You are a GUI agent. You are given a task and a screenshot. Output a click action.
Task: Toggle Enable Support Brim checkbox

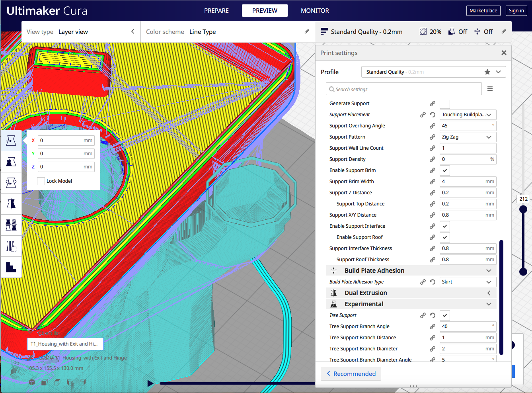pyautogui.click(x=445, y=170)
